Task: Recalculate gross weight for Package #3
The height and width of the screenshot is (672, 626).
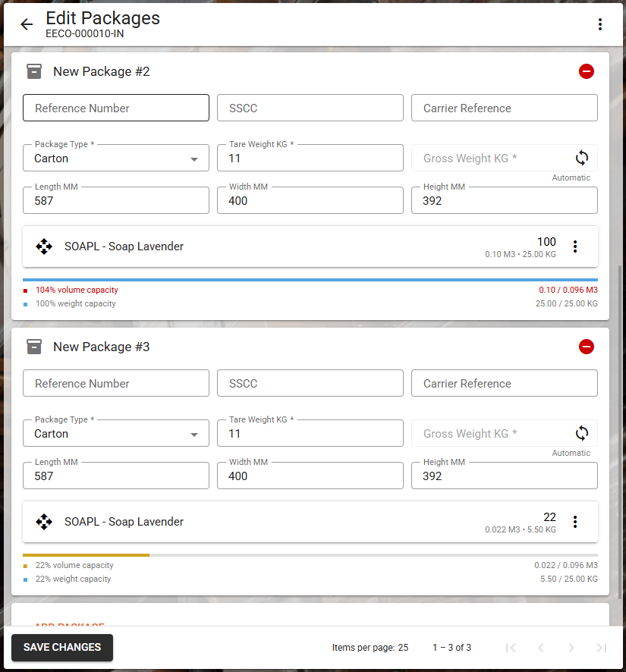Action: 581,433
